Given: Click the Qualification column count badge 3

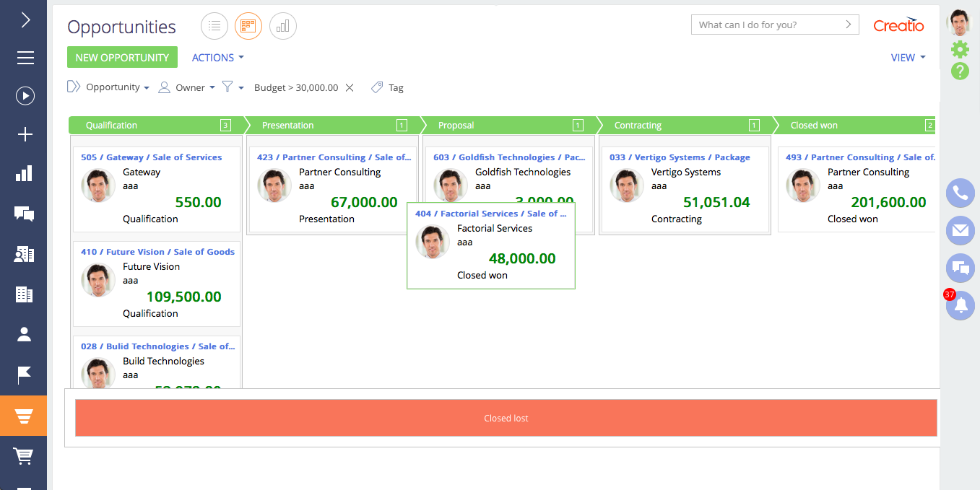Looking at the screenshot, I should [225, 126].
